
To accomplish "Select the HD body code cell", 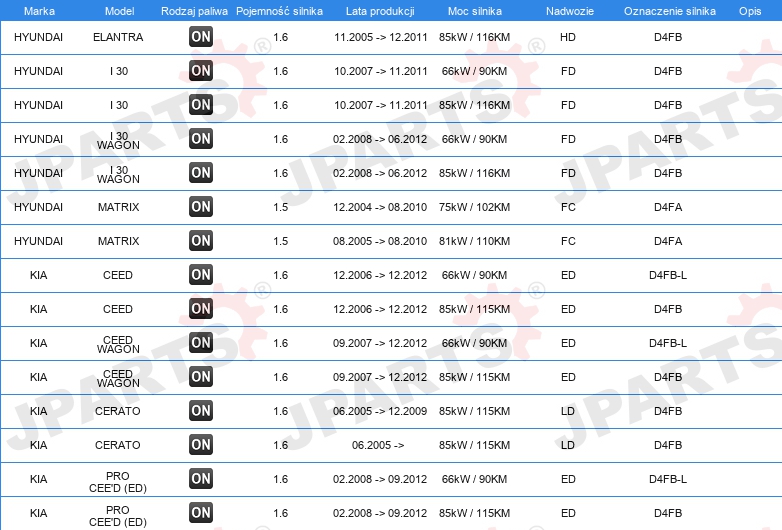I will click(568, 37).
